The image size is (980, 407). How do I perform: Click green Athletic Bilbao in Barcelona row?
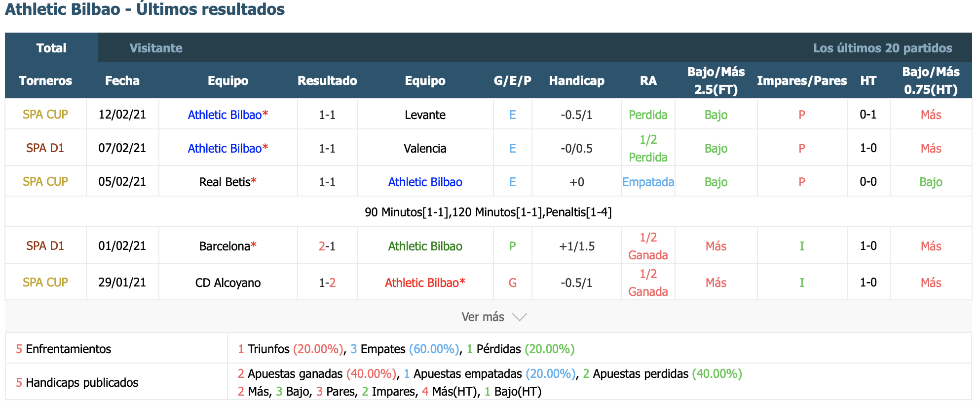point(425,246)
